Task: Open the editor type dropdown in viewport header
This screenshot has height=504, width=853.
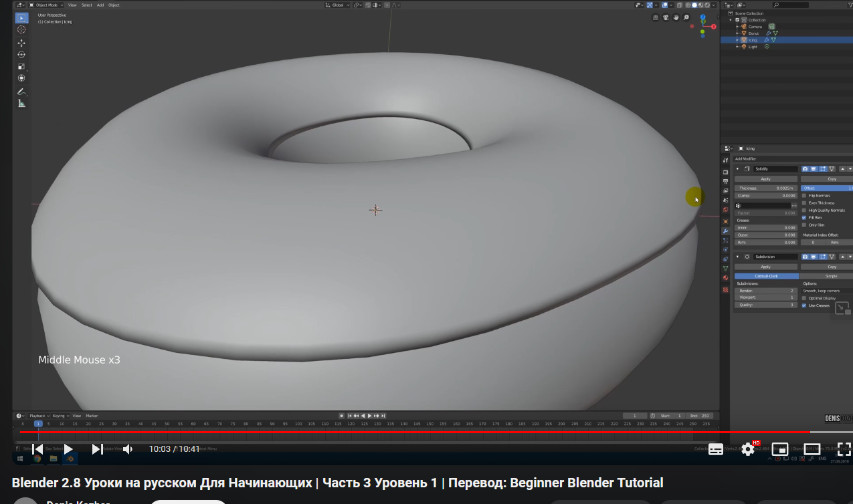Action: point(21,5)
